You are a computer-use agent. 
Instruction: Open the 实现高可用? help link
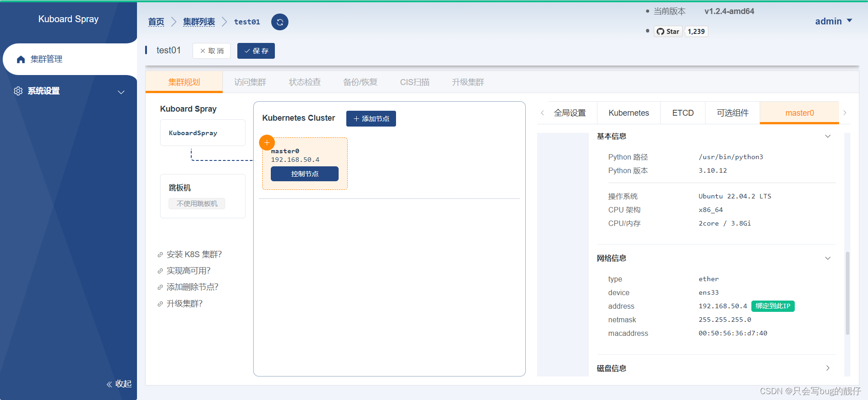[x=189, y=271]
